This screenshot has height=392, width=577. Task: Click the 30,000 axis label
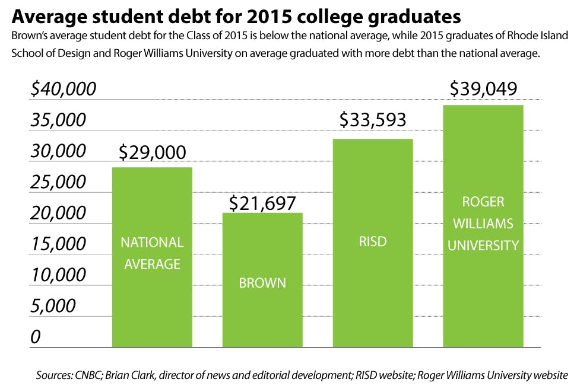tap(58, 151)
